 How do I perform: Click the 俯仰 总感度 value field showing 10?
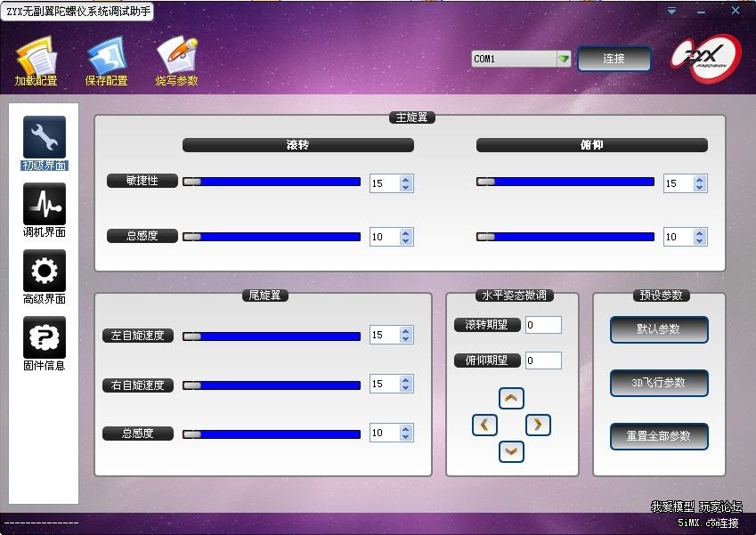point(679,237)
